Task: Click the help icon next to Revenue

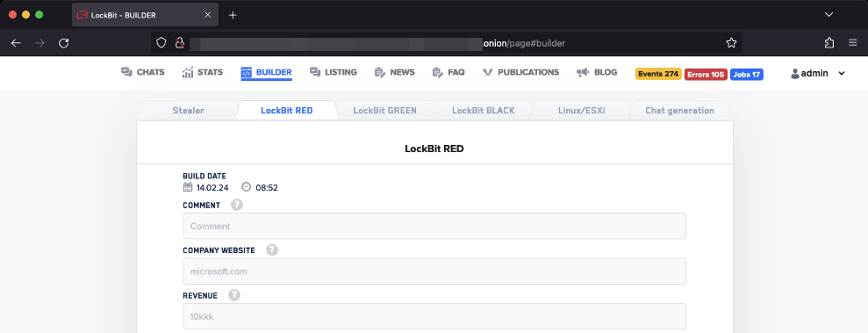Action: pyautogui.click(x=234, y=295)
